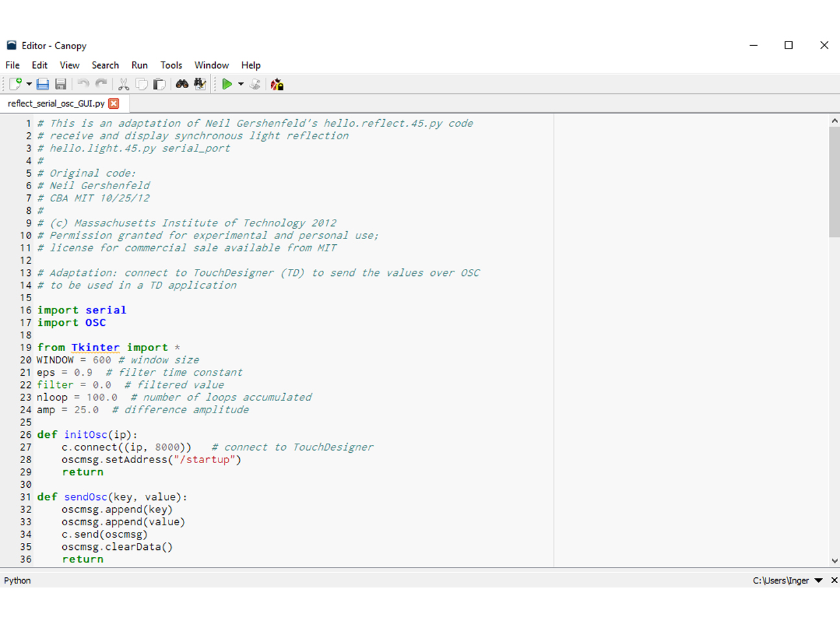
Task: Open the View menu
Action: coord(69,65)
